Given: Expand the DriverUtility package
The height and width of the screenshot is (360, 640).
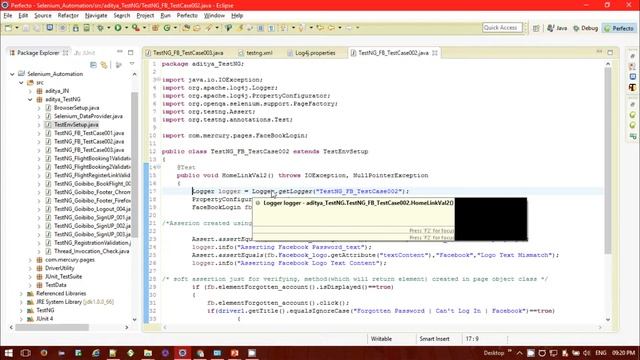Looking at the screenshot, I should [x=30, y=268].
